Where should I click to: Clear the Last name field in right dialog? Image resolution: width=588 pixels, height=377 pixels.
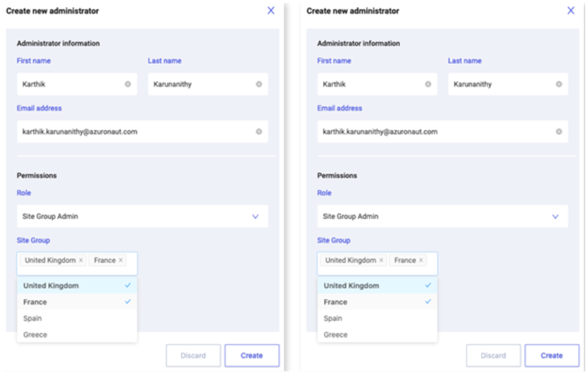[558, 84]
